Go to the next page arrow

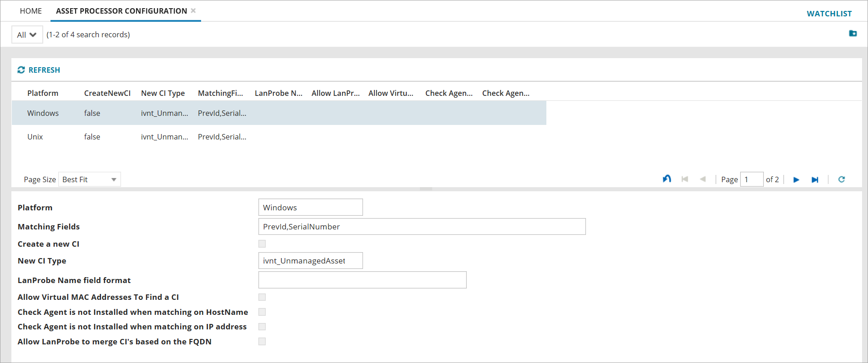click(x=796, y=180)
